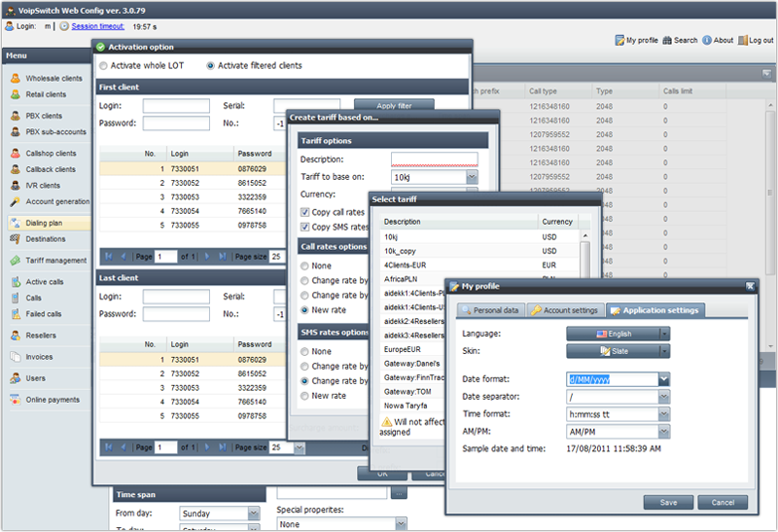Click the Description input field

pyautogui.click(x=434, y=160)
